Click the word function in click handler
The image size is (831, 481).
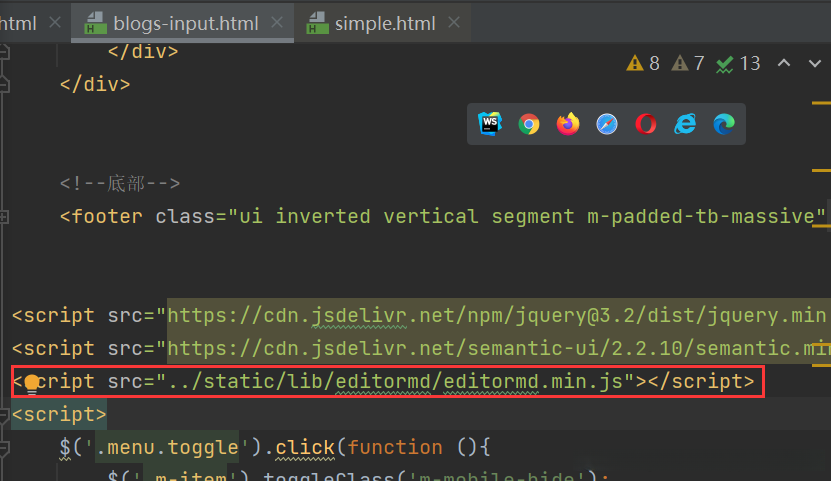point(395,448)
